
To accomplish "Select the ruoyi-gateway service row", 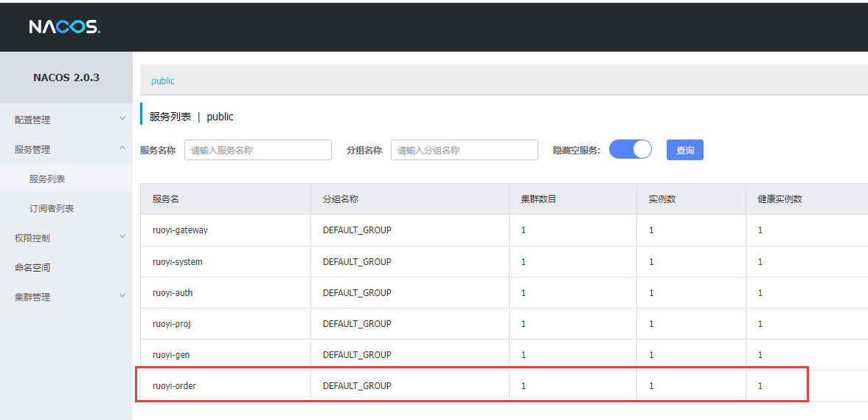I will [x=180, y=230].
